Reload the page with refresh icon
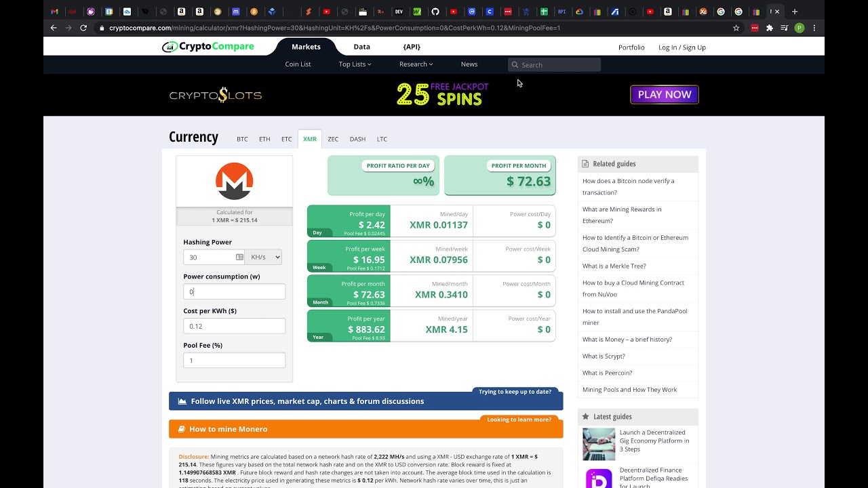This screenshot has height=488, width=868. pyautogui.click(x=83, y=28)
